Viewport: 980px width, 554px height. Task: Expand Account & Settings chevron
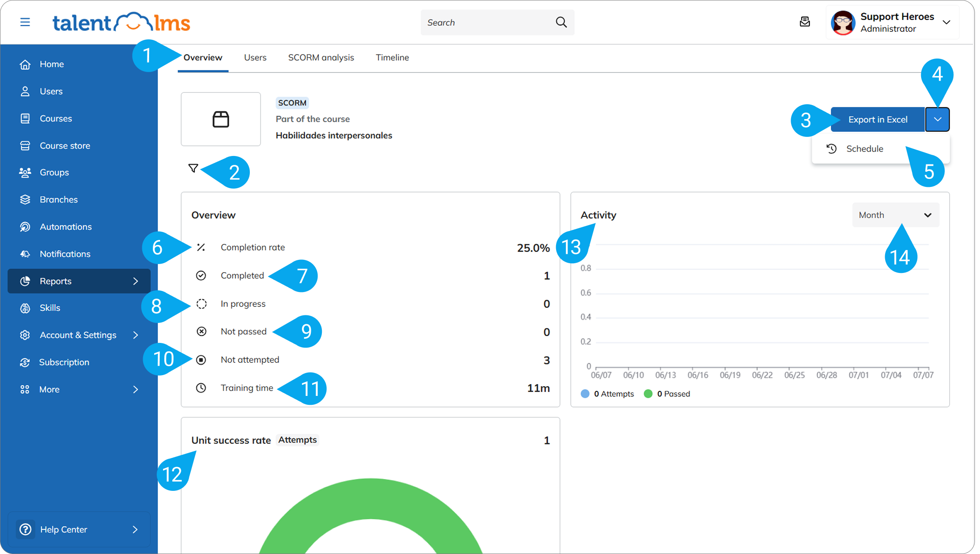136,335
